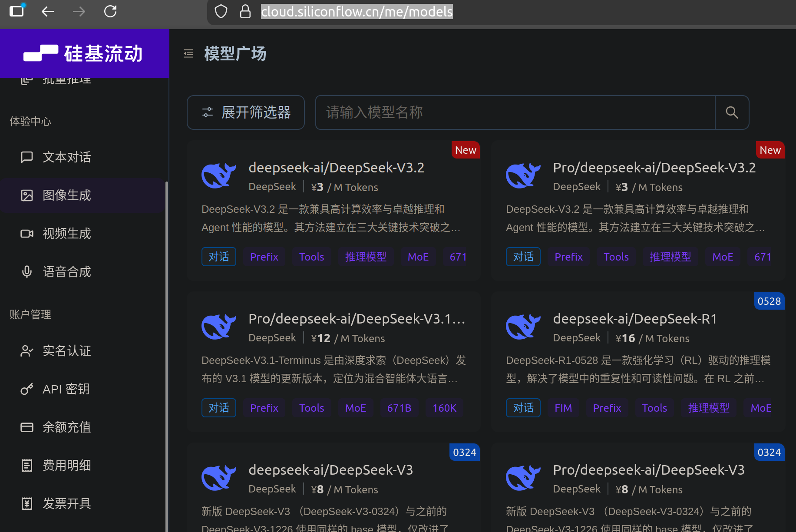Open the API 密钥 page

tap(66, 389)
